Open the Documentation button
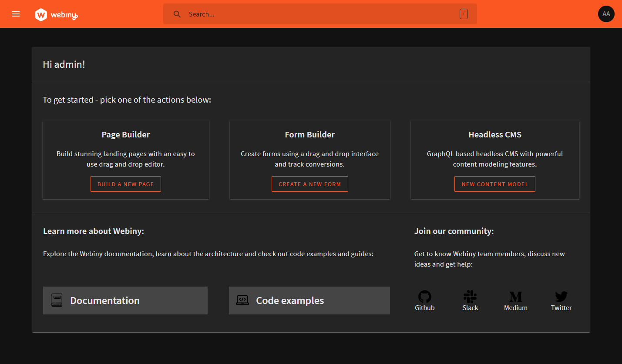Screen dimensions: 622x364 pyautogui.click(x=125, y=300)
